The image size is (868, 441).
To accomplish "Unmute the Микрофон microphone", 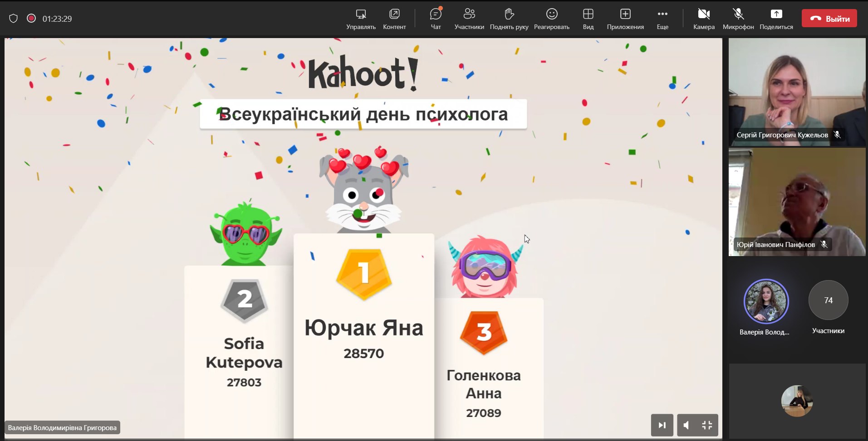I will point(738,19).
